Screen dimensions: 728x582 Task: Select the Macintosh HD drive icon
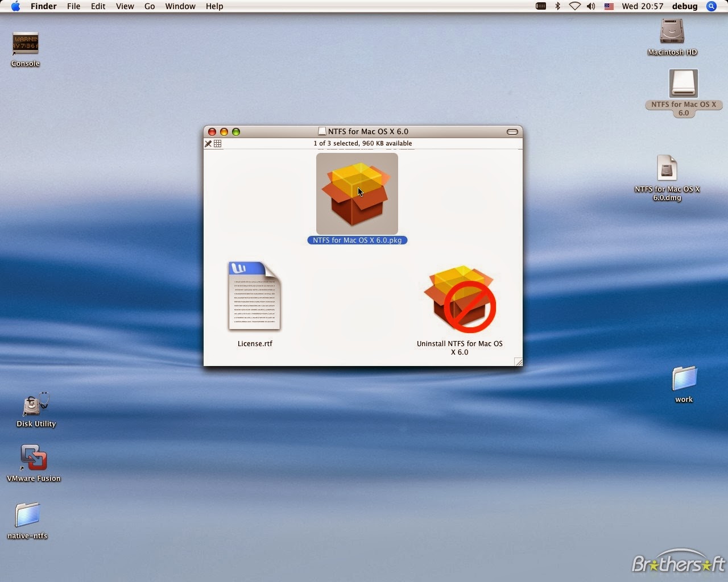(672, 31)
